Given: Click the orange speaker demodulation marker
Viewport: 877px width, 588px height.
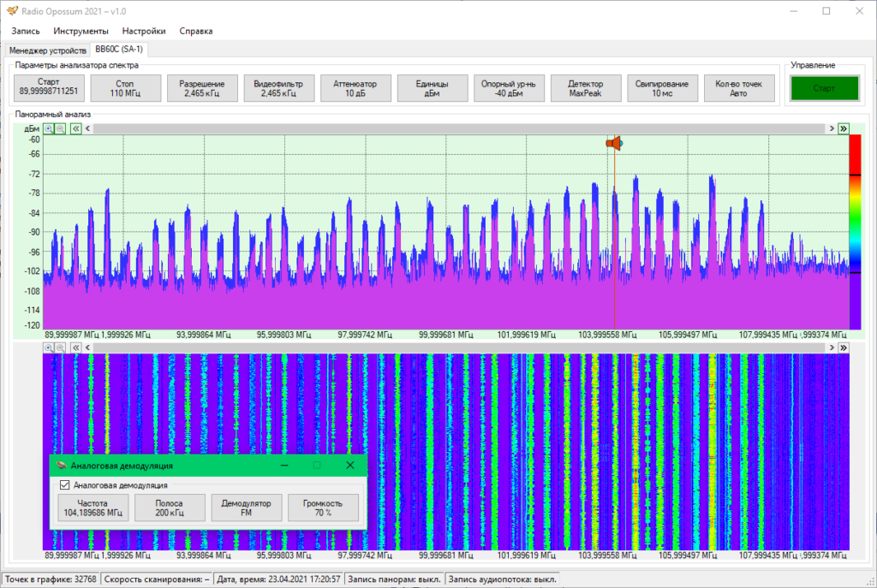Looking at the screenshot, I should 613,144.
